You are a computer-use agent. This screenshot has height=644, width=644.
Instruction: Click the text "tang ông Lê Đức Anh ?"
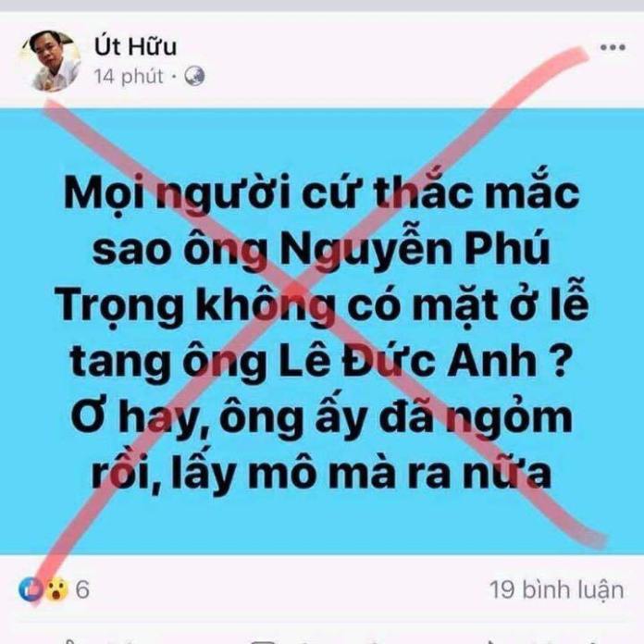pos(319,362)
